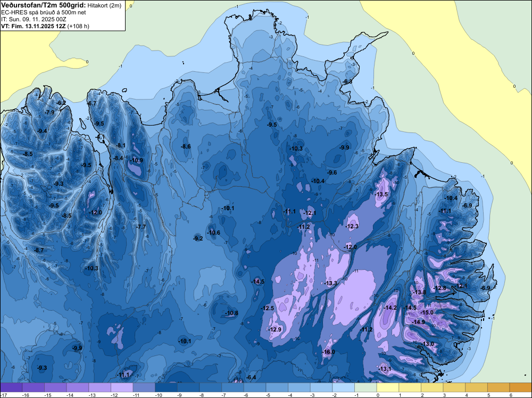Viewport: 532px width, 398px height.
Task: Select the -6.2 temperature value
Action: point(61,103)
